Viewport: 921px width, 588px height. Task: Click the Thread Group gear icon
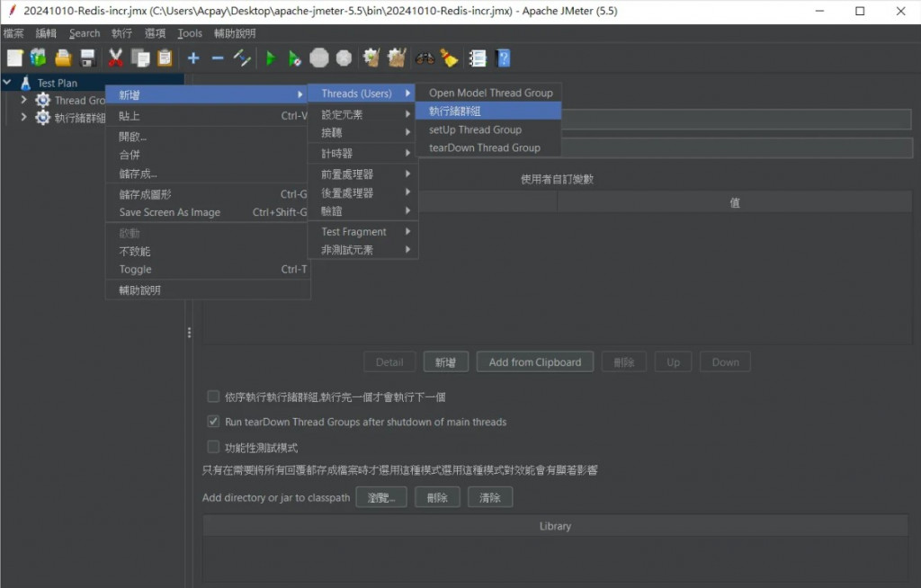(42, 100)
